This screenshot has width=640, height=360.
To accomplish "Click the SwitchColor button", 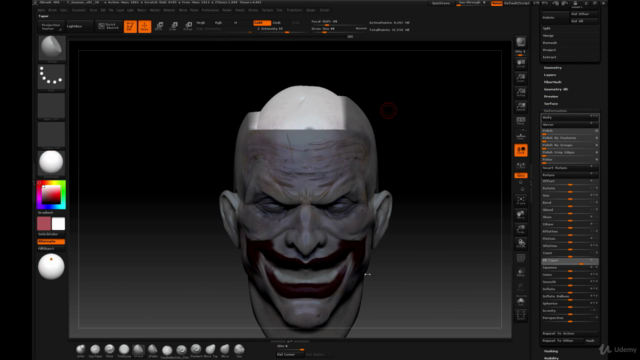I will coord(51,234).
